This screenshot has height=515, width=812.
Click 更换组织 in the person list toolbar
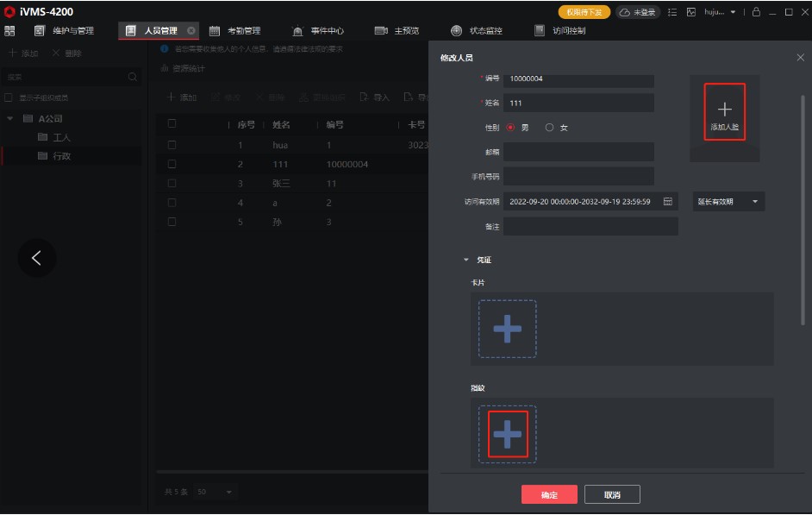(x=322, y=97)
